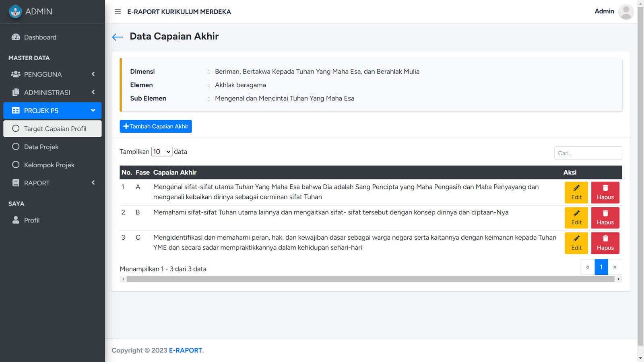Click Tambah Capaian Akhir button

coord(156,126)
